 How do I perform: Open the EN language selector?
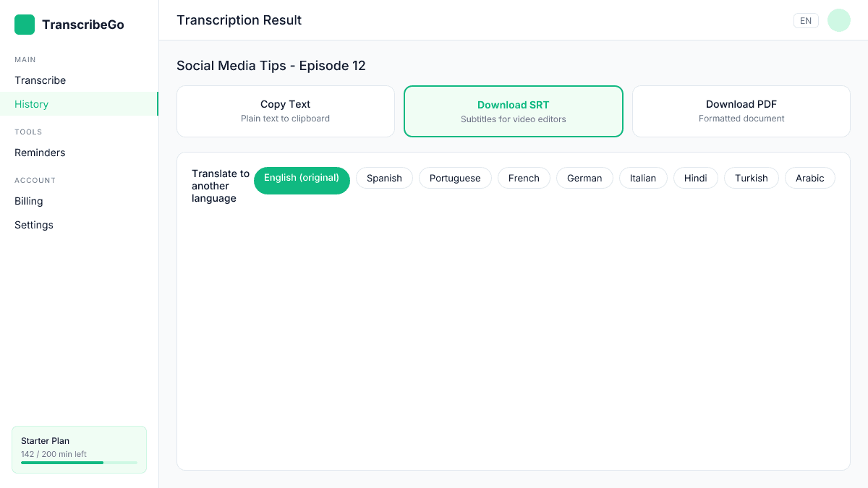pyautogui.click(x=806, y=20)
